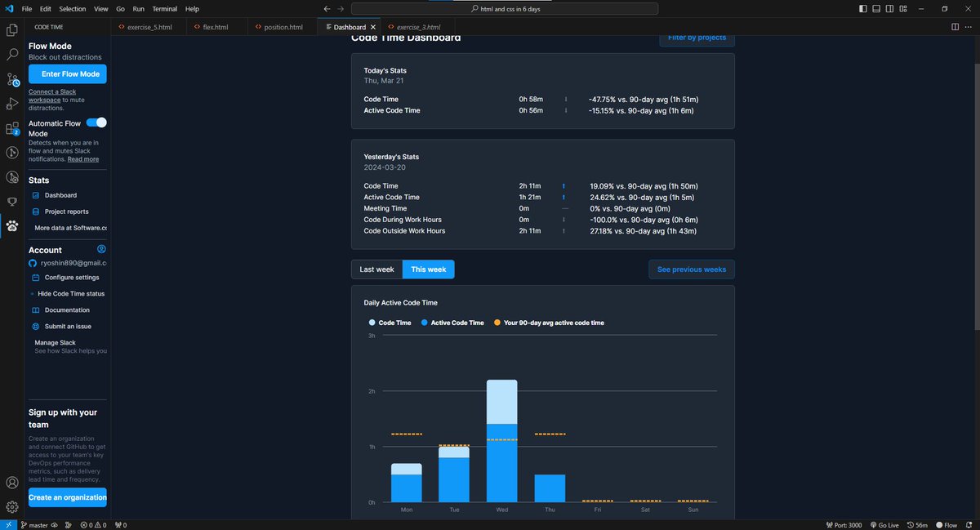
Task: Click Submit an issue item
Action: tap(68, 327)
